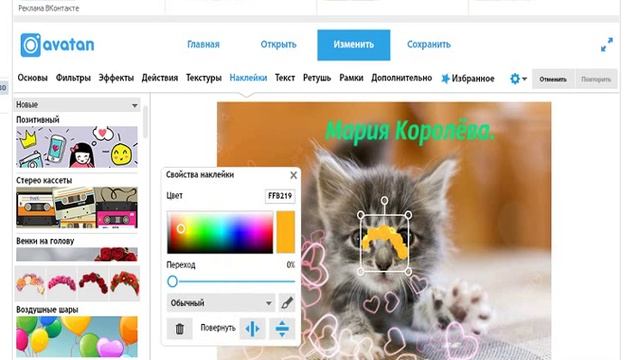The height and width of the screenshot is (360, 640).
Task: Open the Избранное section
Action: [473, 78]
